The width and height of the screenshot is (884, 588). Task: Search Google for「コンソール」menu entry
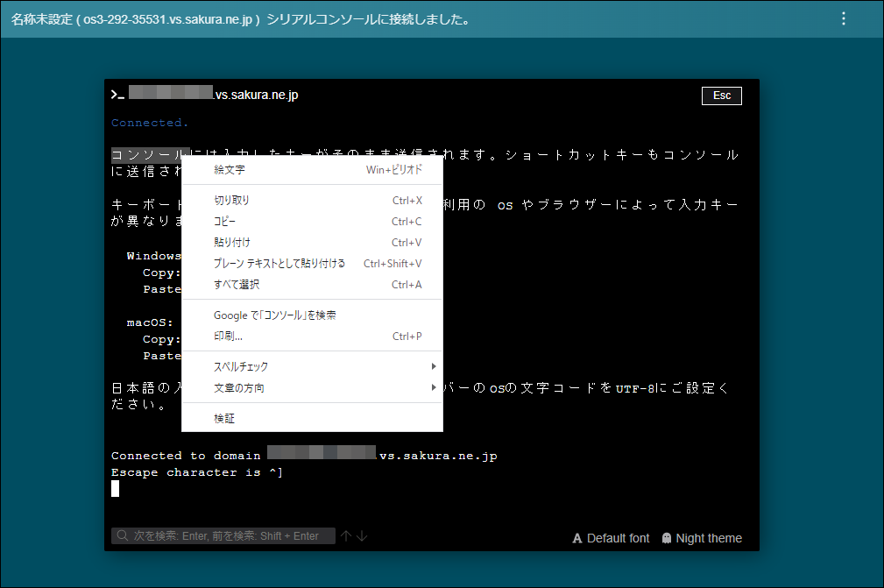[x=275, y=315]
